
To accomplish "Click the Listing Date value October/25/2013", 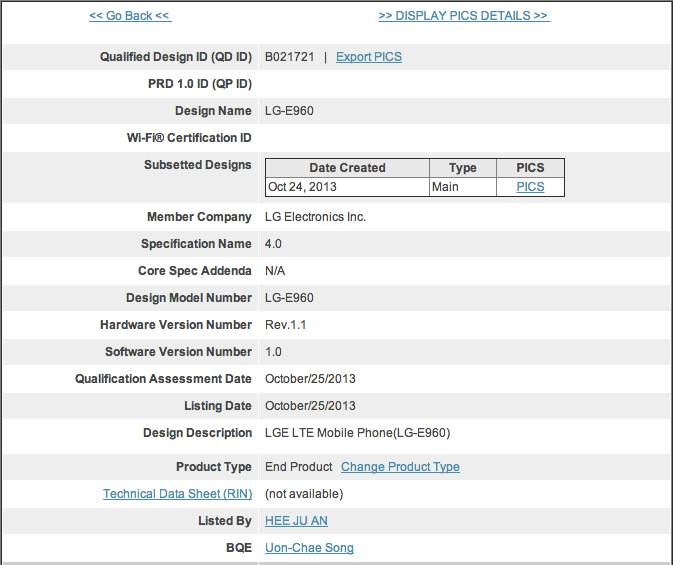I will 310,406.
